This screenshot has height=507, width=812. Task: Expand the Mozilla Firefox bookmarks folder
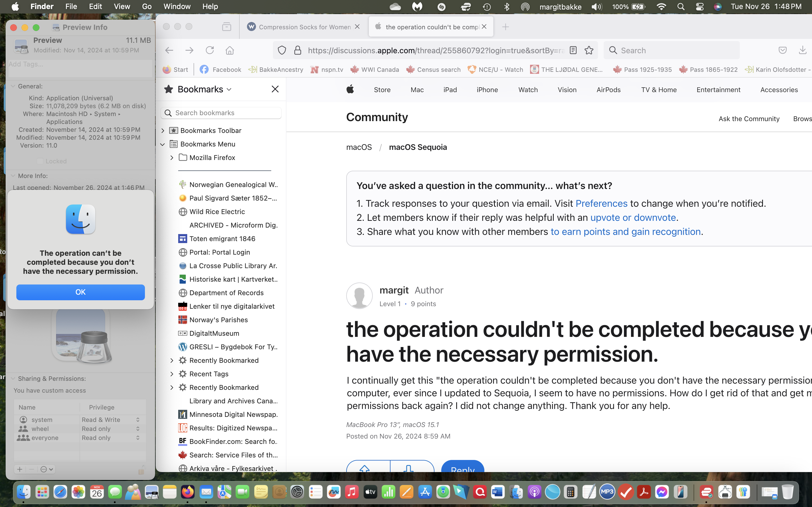(x=172, y=157)
